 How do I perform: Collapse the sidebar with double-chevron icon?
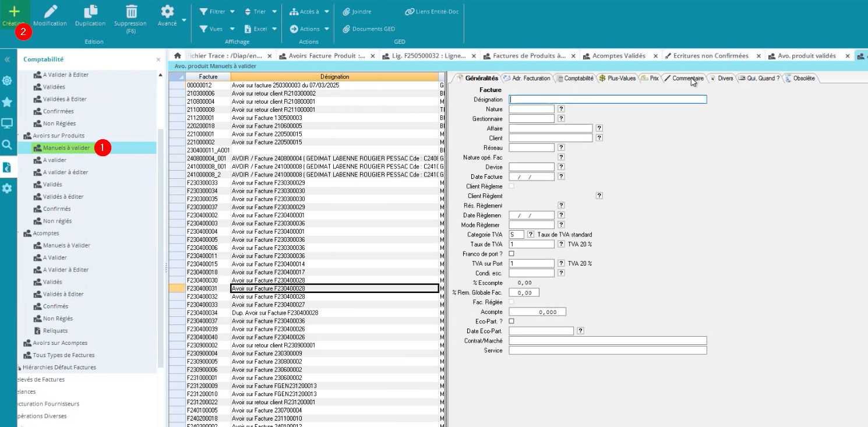point(7,59)
